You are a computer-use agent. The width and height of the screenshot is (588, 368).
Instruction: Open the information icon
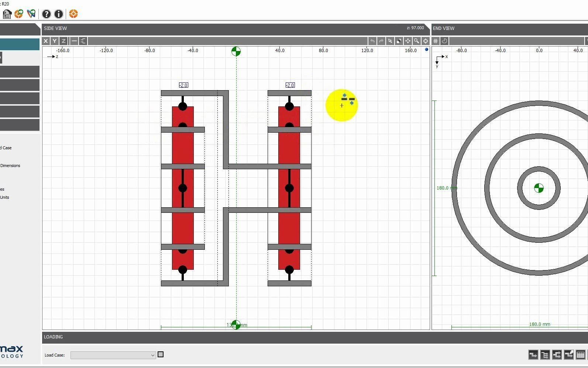click(x=59, y=14)
